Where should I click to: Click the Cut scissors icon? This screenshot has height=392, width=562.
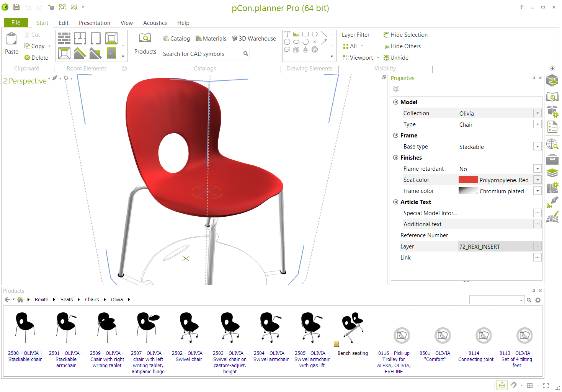coord(27,34)
